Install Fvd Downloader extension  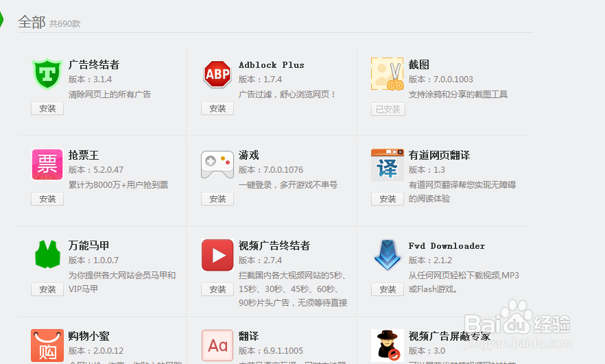tap(388, 289)
